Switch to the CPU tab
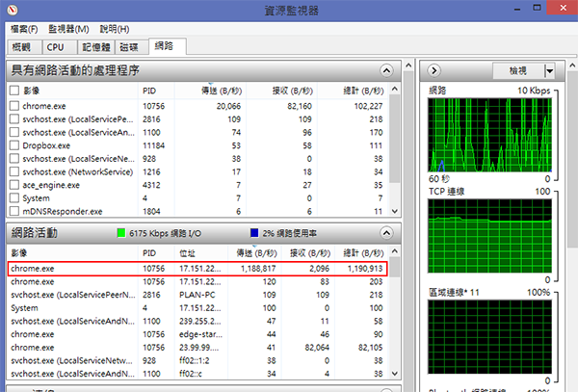 point(56,47)
